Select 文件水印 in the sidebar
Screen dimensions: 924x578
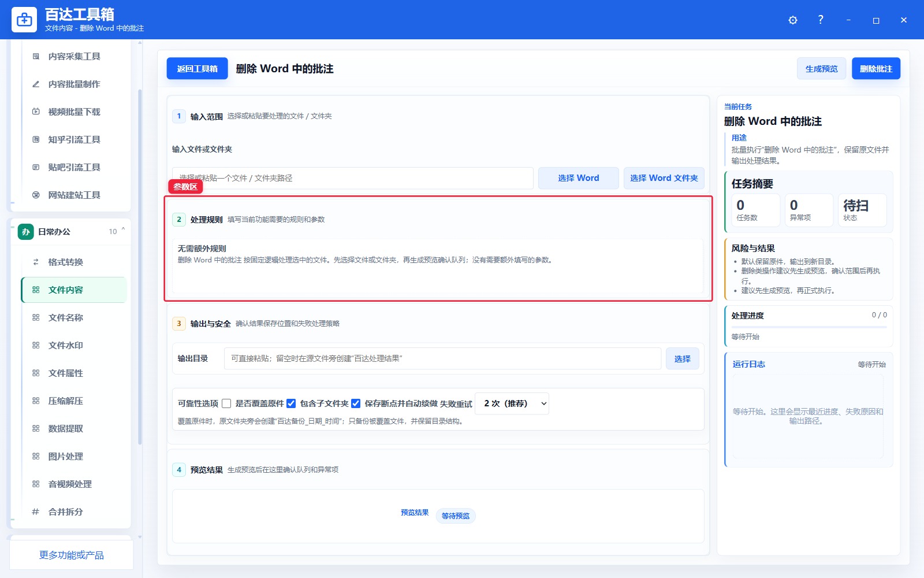74,345
